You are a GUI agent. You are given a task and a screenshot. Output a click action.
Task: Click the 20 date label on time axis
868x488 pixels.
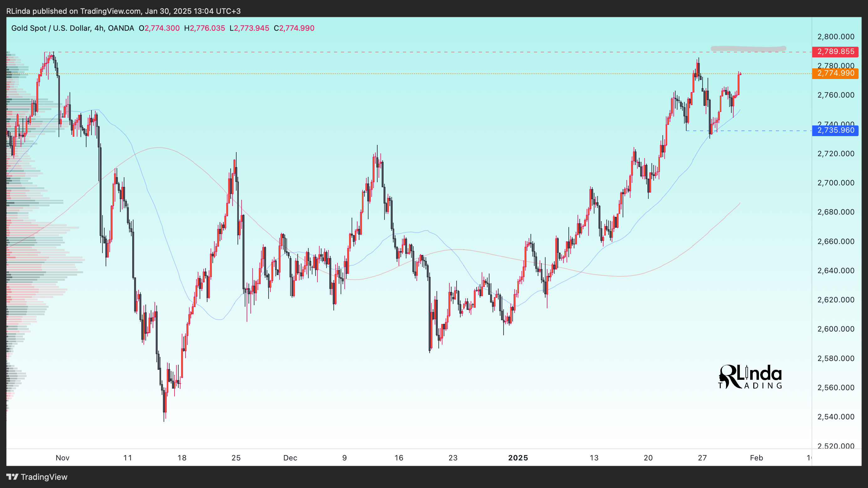pos(648,458)
